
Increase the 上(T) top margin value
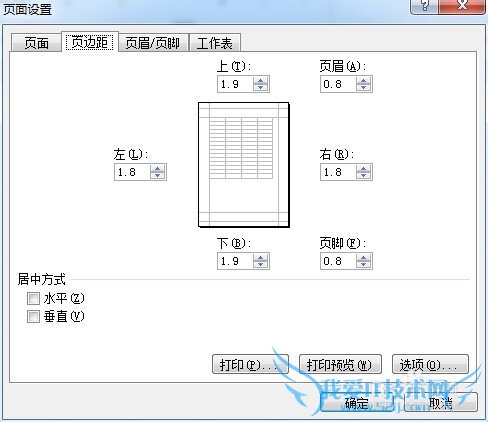tap(260, 80)
